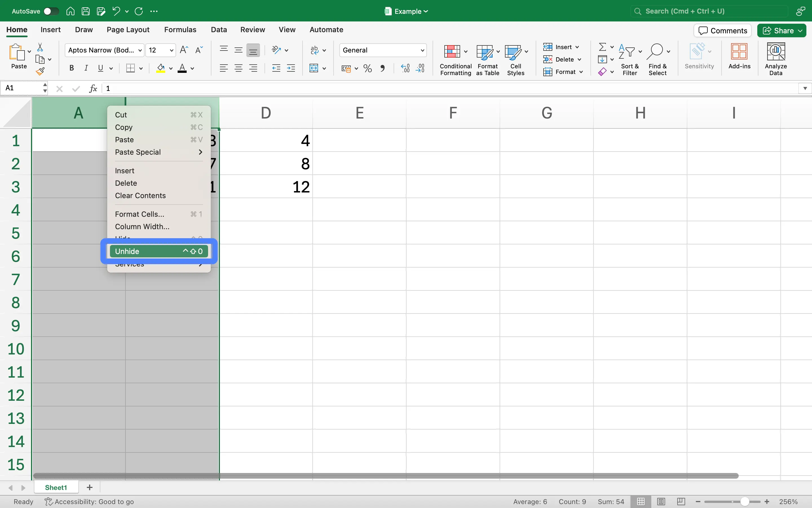Choose Column Width... in the context menu
The image size is (812, 508).
[x=159, y=226]
